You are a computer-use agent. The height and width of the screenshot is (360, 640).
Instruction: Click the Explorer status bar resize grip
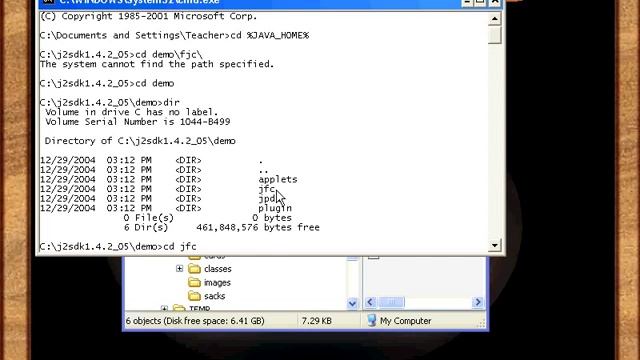(481, 323)
